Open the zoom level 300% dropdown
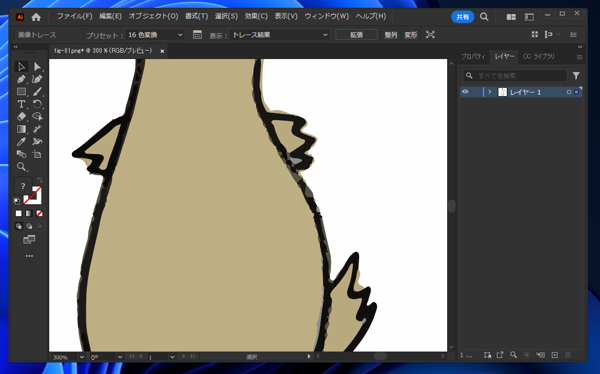 coord(82,357)
